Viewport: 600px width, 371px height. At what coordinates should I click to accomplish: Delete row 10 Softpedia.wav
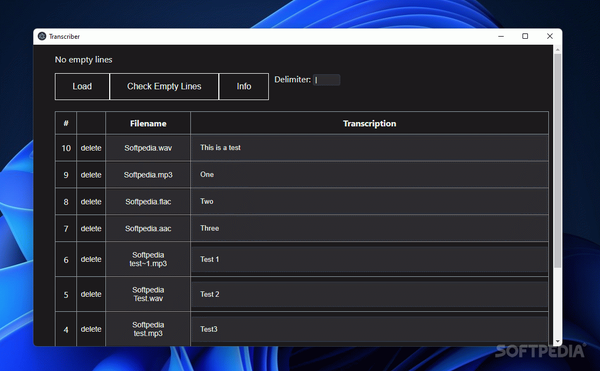click(91, 148)
